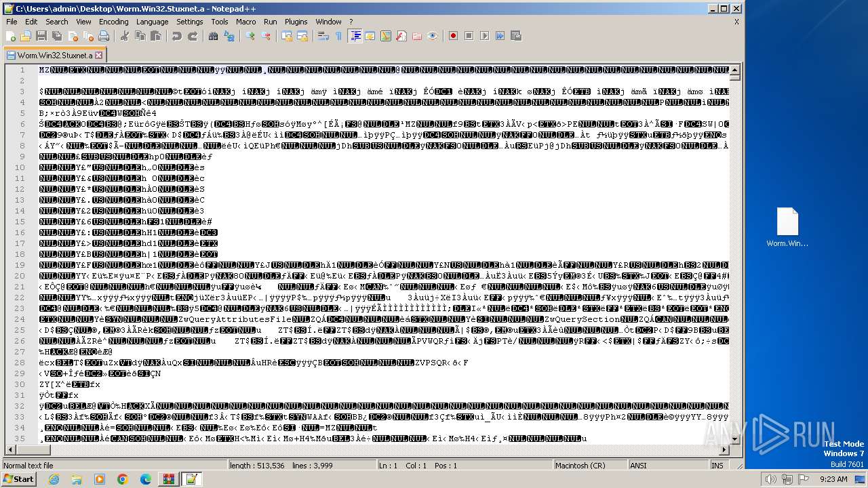Launch Internet Explorer from taskbar
This screenshot has height=488, width=868.
pyautogui.click(x=54, y=479)
